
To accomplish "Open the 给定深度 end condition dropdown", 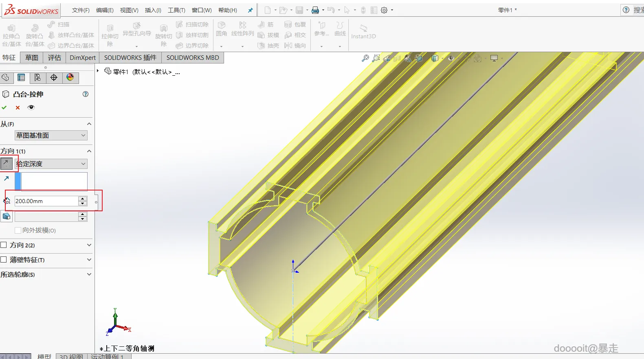I will 51,164.
